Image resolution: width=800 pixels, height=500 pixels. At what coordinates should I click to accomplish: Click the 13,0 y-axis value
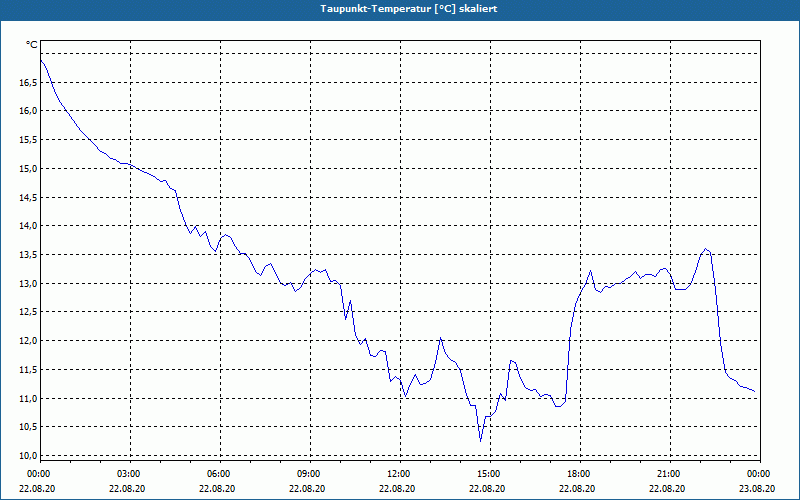click(29, 283)
